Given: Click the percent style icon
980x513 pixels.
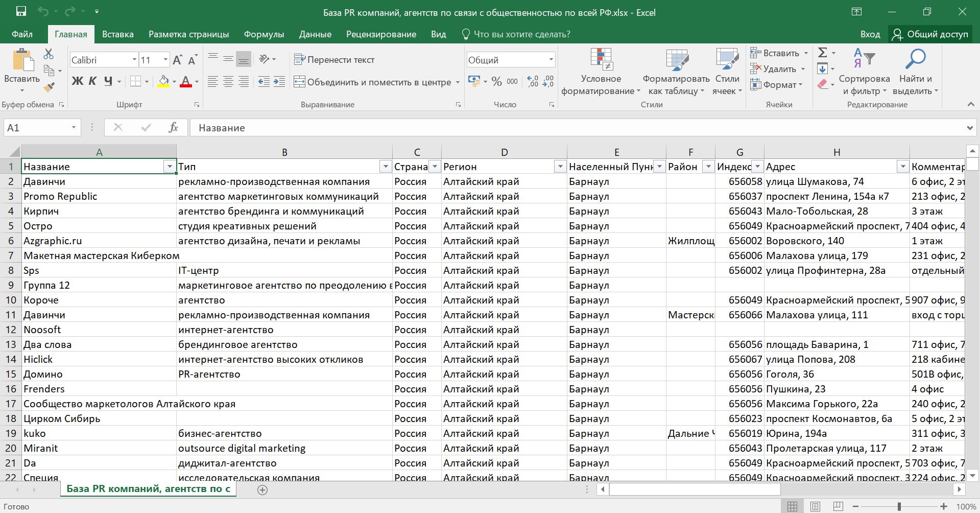Looking at the screenshot, I should [496, 81].
